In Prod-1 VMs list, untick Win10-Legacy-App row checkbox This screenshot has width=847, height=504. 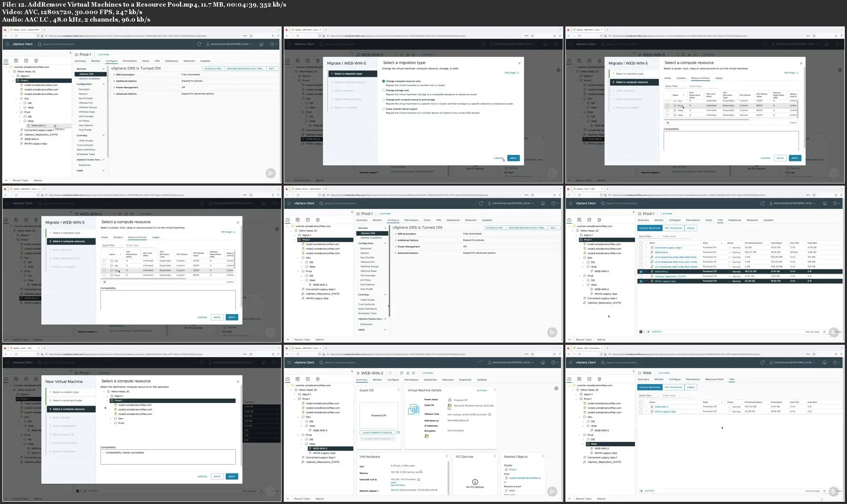click(x=641, y=281)
